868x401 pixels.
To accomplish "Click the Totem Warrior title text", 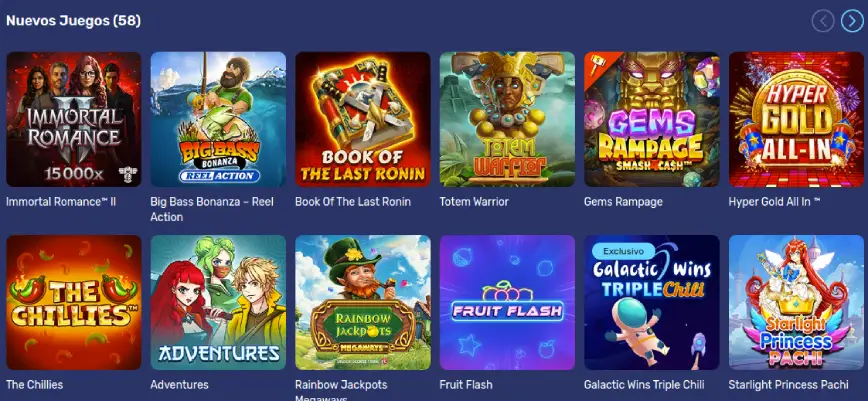I will [474, 202].
